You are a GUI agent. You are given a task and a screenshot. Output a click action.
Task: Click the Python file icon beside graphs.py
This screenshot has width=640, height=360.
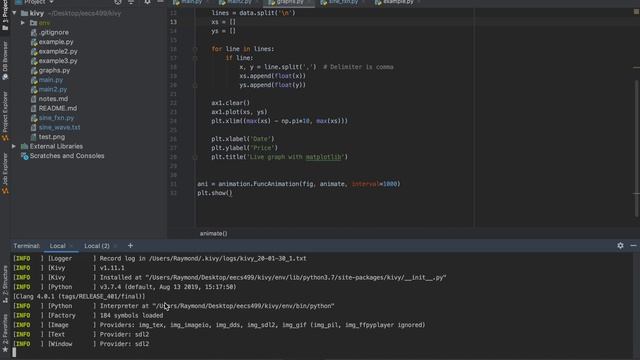click(x=34, y=71)
